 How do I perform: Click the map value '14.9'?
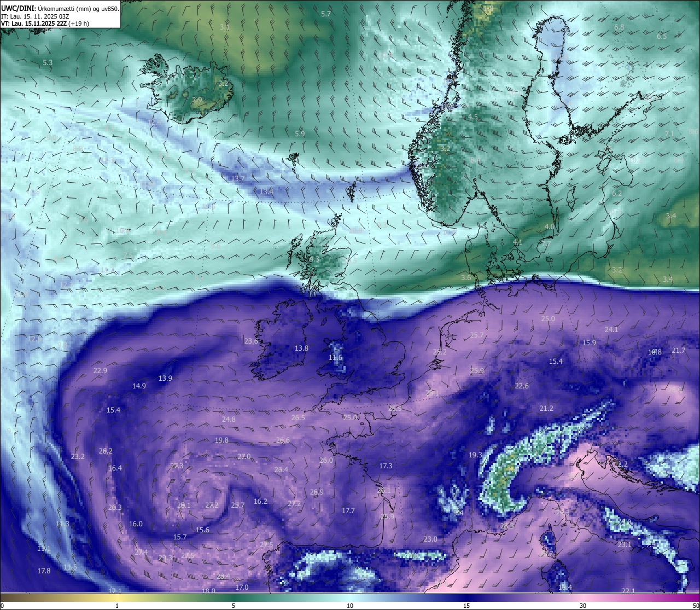(139, 386)
